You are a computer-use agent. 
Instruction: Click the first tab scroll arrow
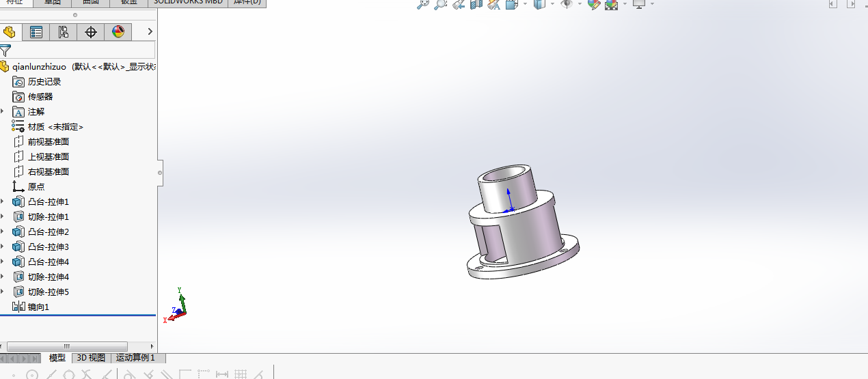(x=4, y=358)
